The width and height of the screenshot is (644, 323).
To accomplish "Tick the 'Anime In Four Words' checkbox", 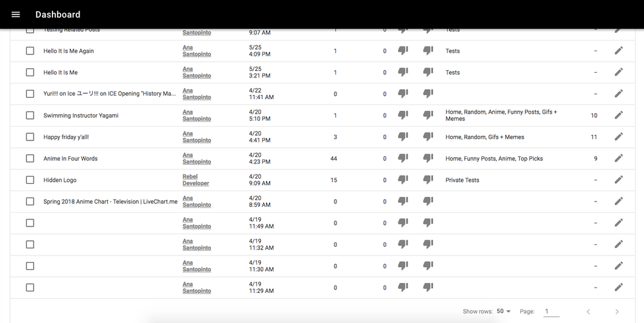I will (x=30, y=158).
